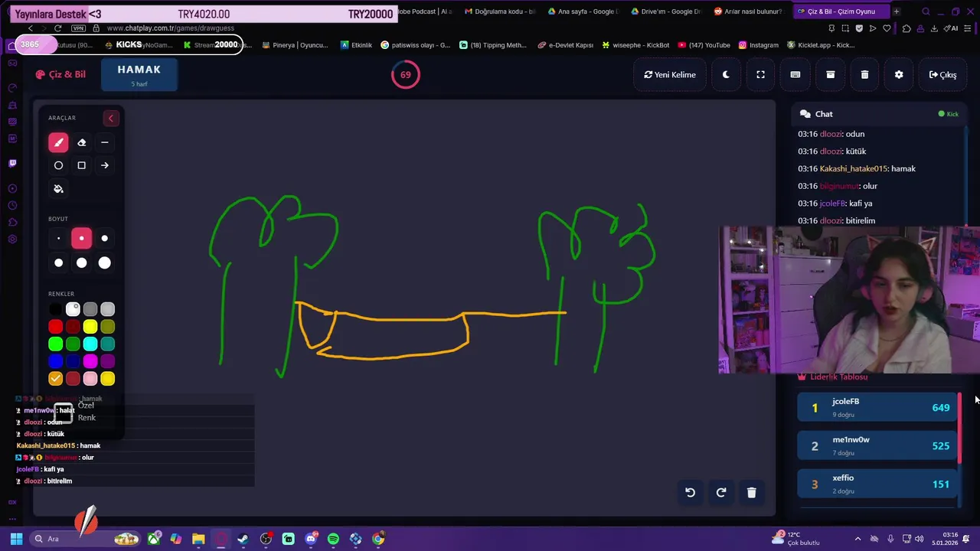Click the trash icon in top toolbar
980x551 pixels.
click(x=864, y=75)
